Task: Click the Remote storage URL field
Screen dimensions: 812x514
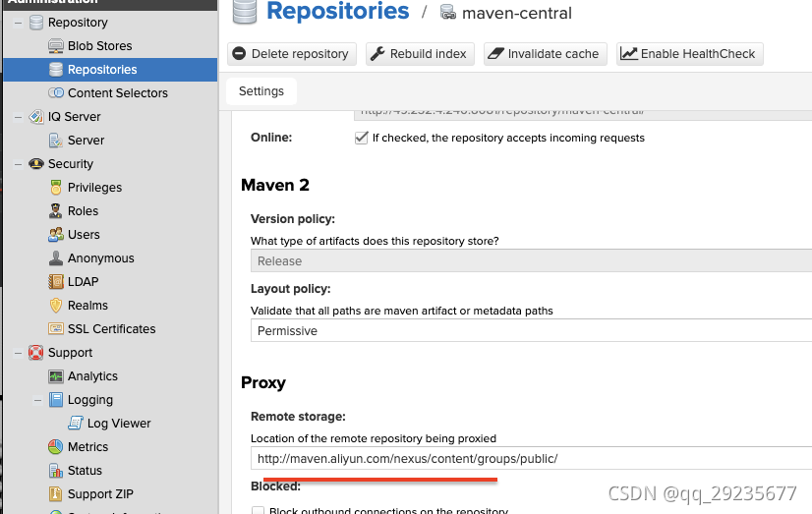Action: (x=531, y=459)
